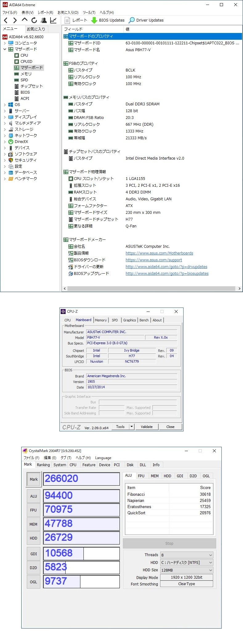Viewport: 243px width, 644px height.
Task: Click the ALU benchmark button
Action: [x=34, y=496]
